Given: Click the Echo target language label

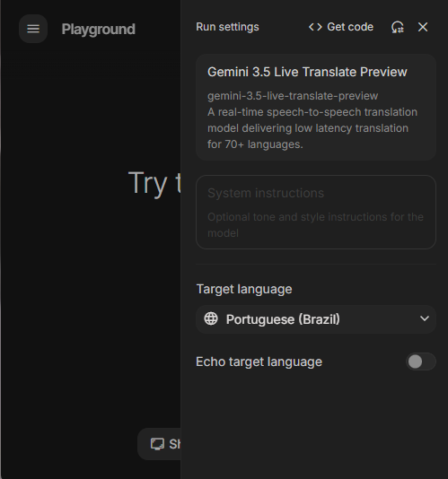Looking at the screenshot, I should tap(259, 361).
